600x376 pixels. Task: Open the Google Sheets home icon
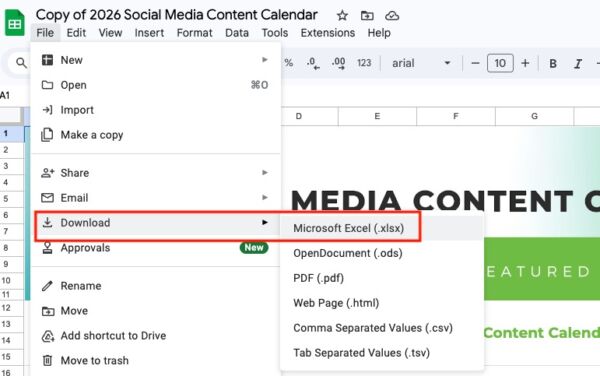[15, 23]
